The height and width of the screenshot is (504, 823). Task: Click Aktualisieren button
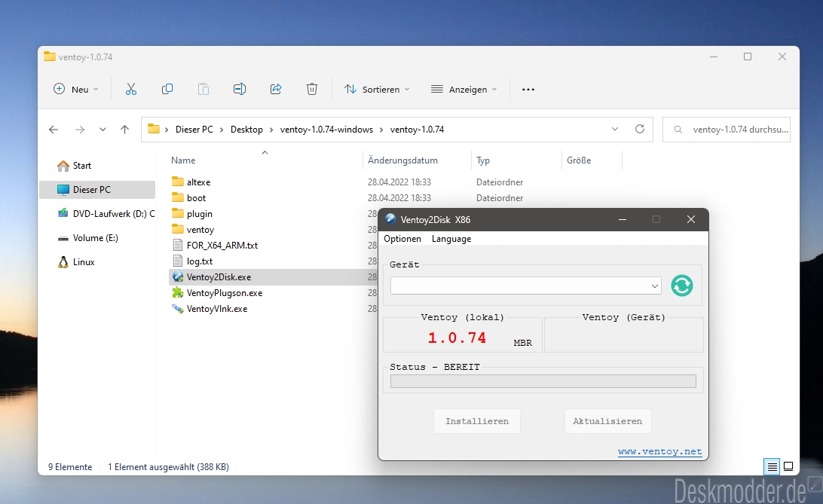(607, 421)
